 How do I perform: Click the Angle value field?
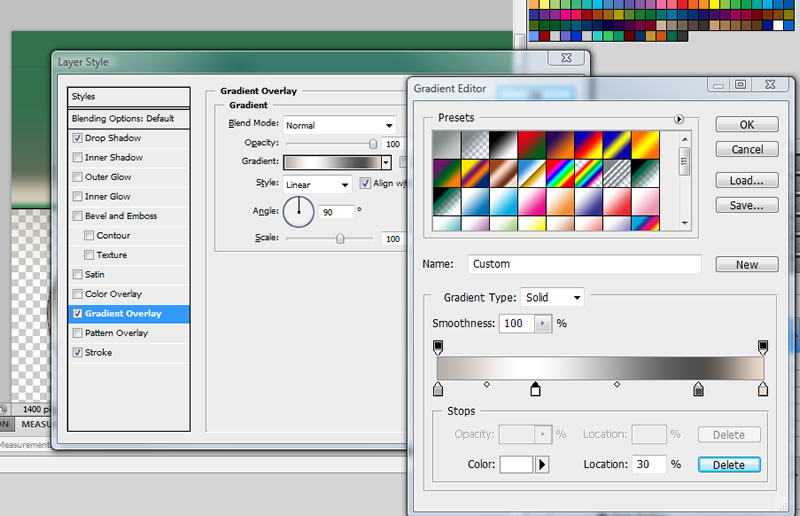pyautogui.click(x=336, y=212)
